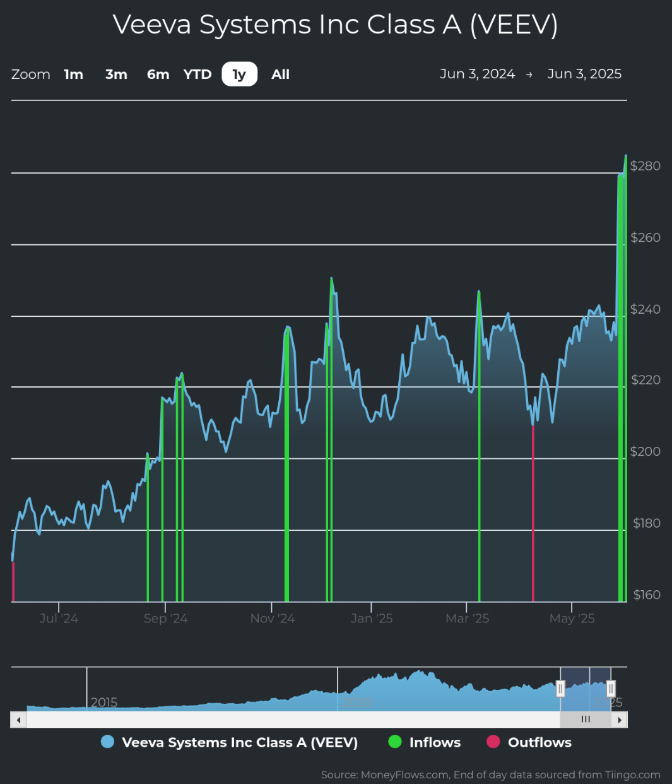Choose the YTD zoom option

tap(197, 74)
